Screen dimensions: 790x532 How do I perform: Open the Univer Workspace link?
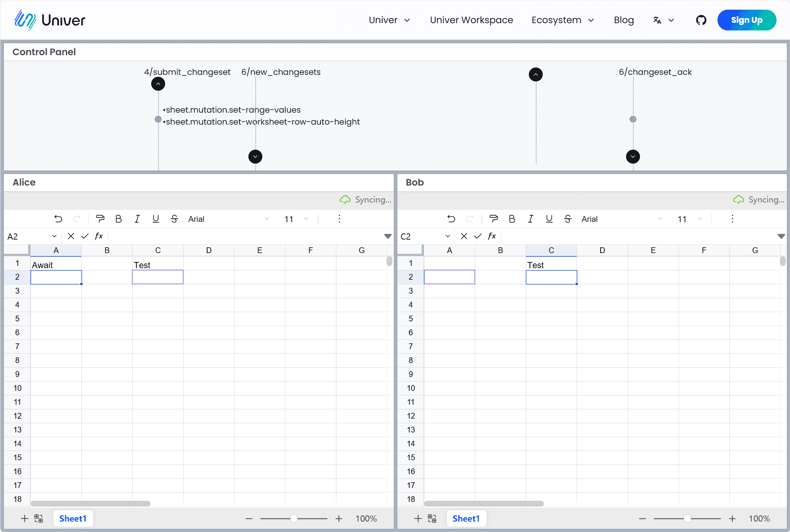(x=471, y=20)
